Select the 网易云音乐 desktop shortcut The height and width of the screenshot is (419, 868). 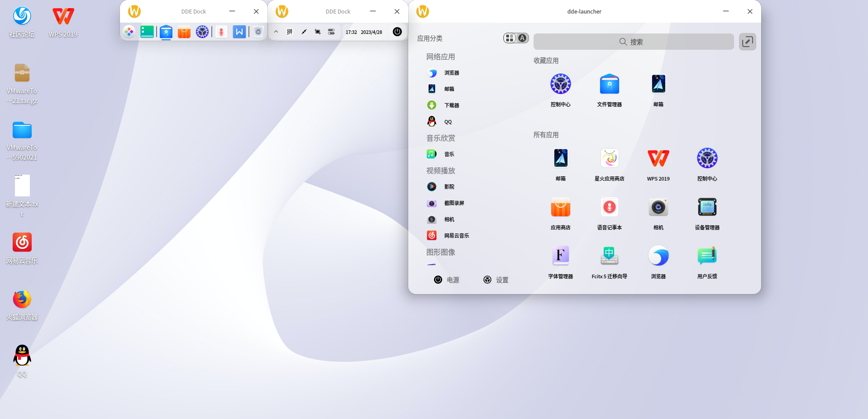pyautogui.click(x=22, y=248)
